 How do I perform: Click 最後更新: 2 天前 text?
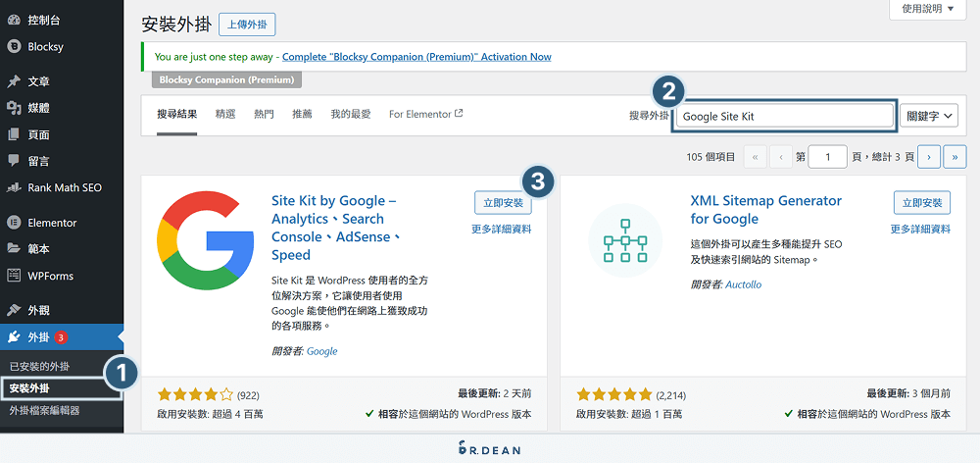click(494, 393)
